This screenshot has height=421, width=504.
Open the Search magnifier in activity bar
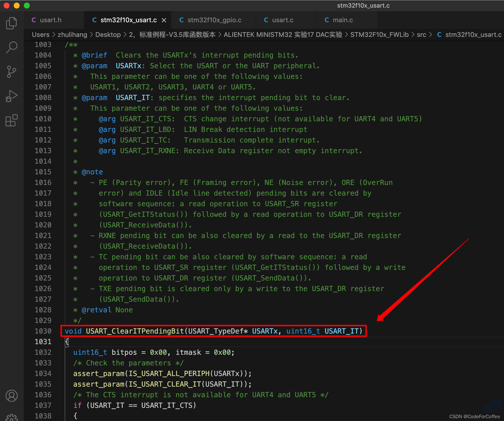click(12, 47)
